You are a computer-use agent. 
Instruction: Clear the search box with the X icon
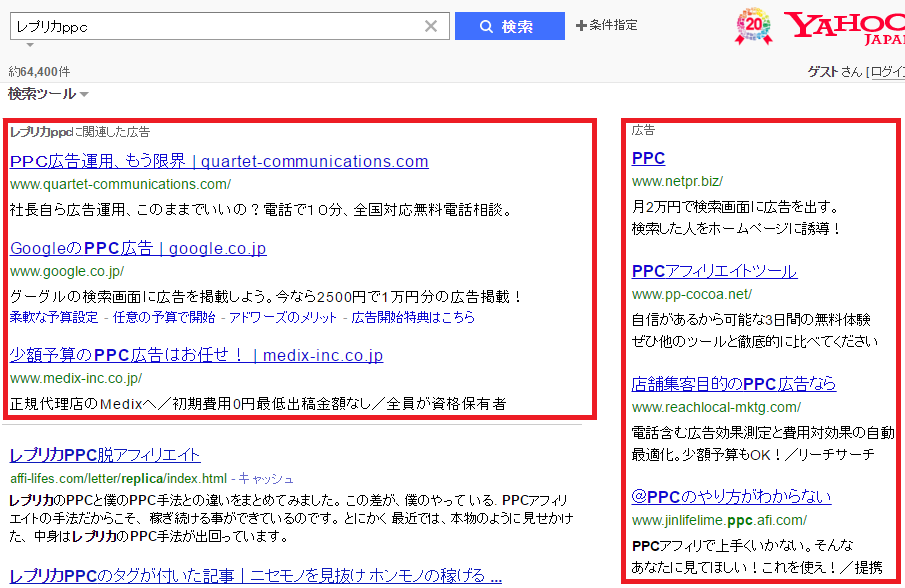pos(431,26)
